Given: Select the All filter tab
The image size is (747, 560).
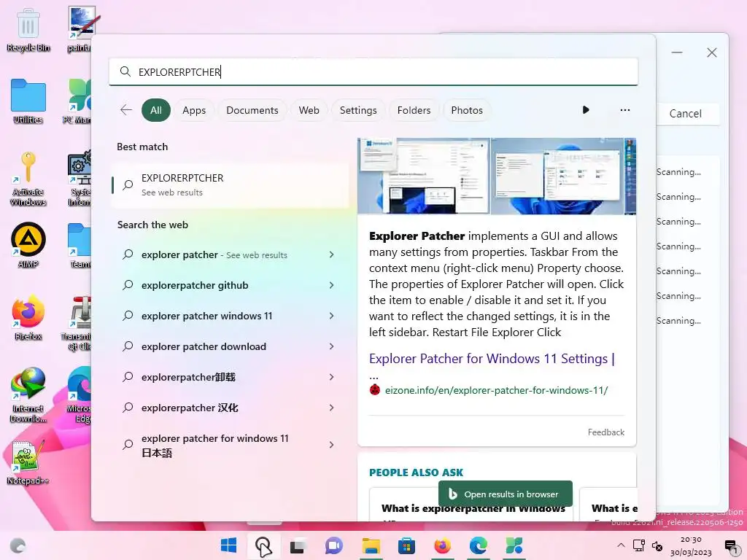Looking at the screenshot, I should [x=156, y=110].
